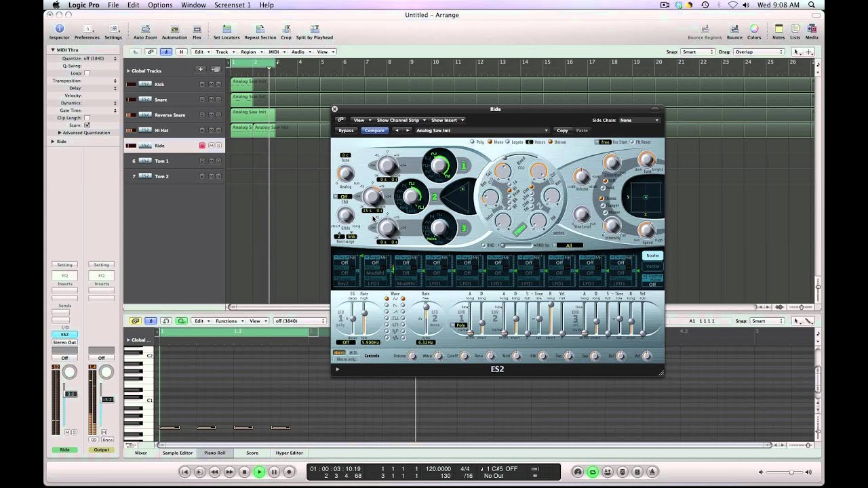Open the Arrange Region menu
This screenshot has height=488, width=868.
click(x=250, y=52)
